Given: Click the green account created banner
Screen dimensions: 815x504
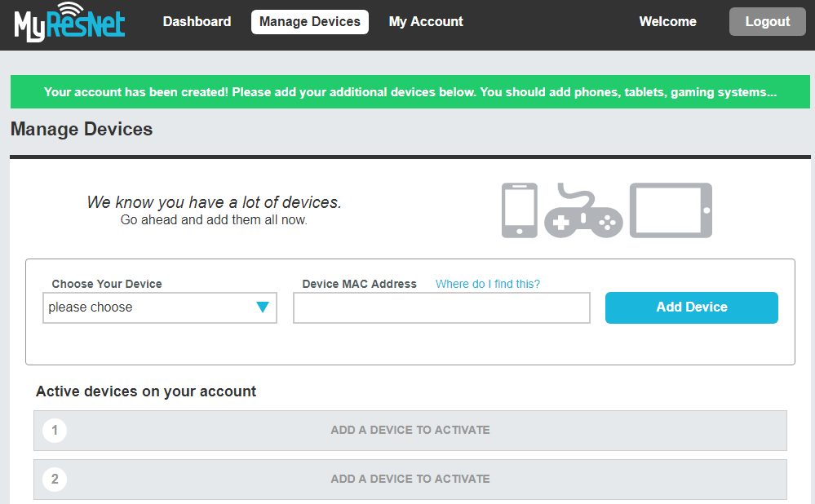Looking at the screenshot, I should coord(410,92).
